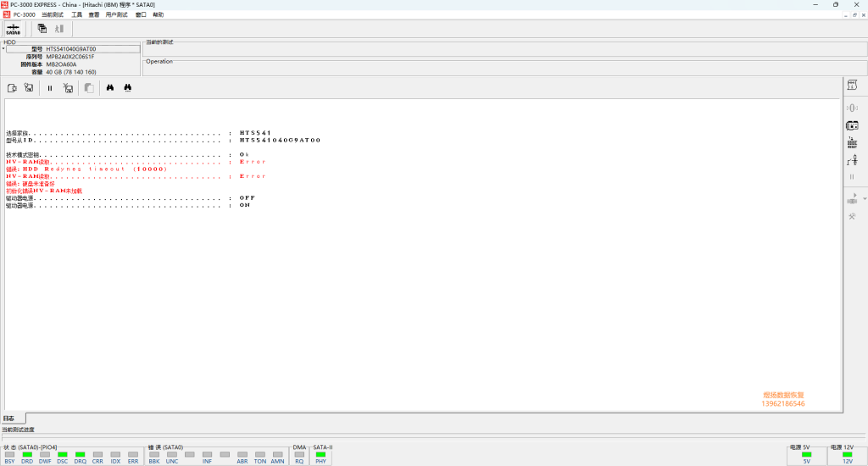The image size is (868, 466).
Task: Click the CRR status indicator
Action: click(98, 458)
